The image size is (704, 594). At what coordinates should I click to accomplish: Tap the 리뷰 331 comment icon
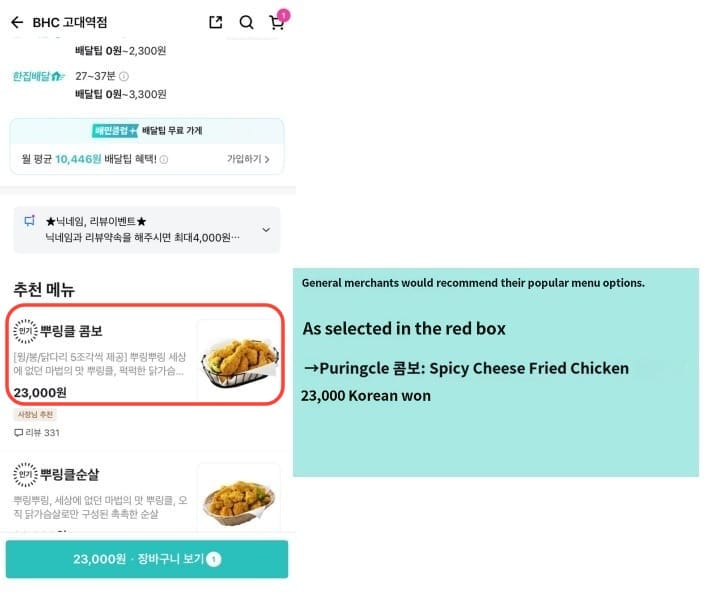pos(18,433)
